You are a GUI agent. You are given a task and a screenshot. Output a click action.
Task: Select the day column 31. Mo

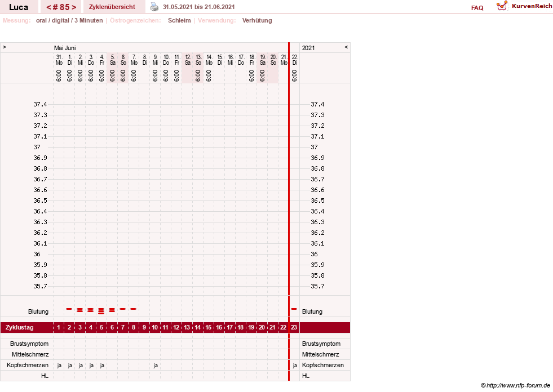pos(59,60)
